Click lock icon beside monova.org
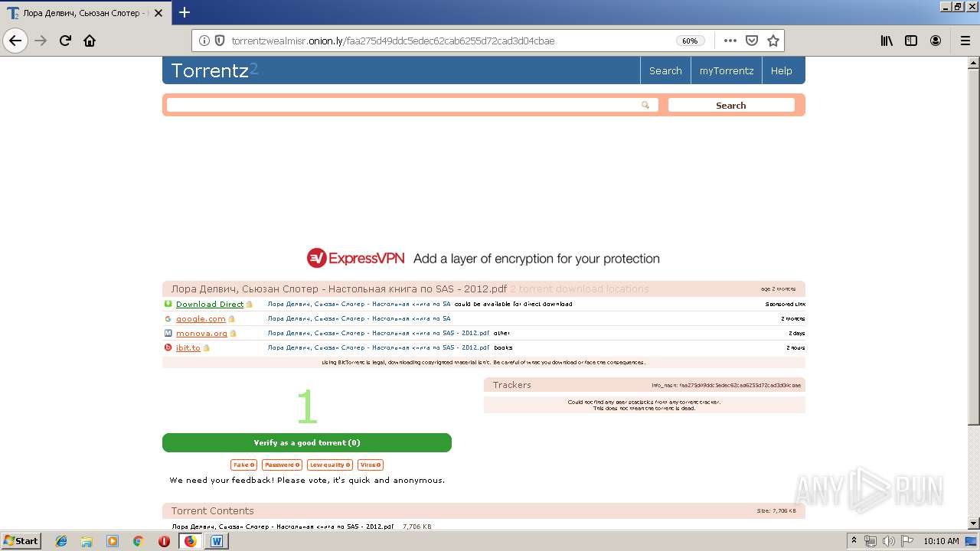This screenshot has height=551, width=980. [234, 333]
